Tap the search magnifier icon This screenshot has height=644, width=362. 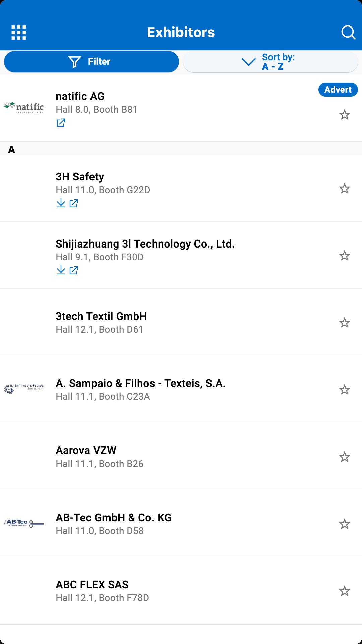click(x=348, y=33)
